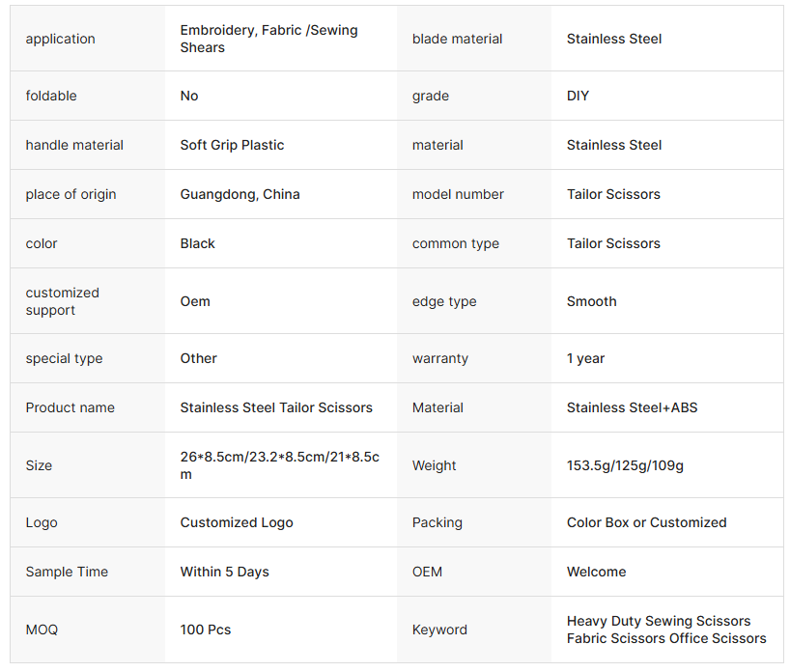
Task: Select the '153.5g/125g/109g' weight value
Action: coord(625,465)
